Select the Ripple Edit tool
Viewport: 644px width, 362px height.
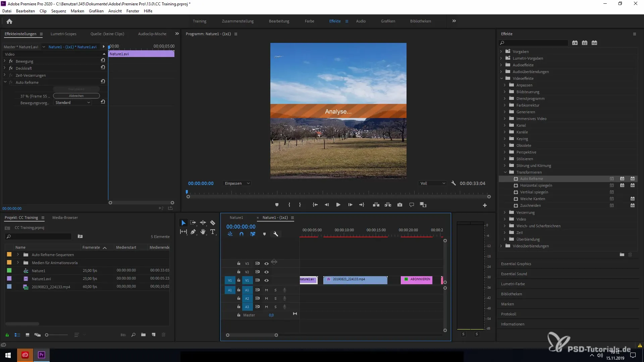203,223
